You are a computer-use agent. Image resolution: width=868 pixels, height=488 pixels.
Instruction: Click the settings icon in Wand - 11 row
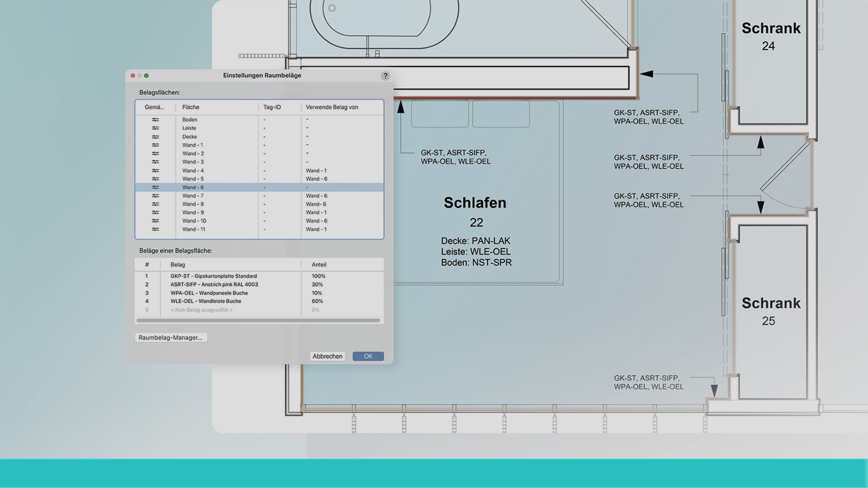pyautogui.click(x=156, y=229)
